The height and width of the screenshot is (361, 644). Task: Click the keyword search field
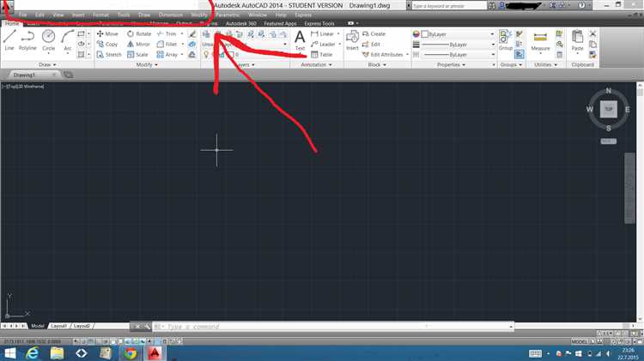449,6
